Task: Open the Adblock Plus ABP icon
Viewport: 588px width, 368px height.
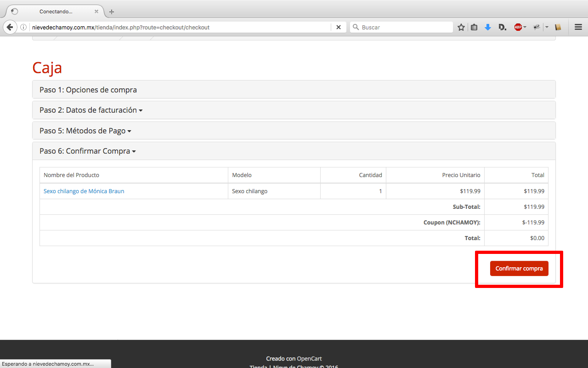Action: (x=518, y=27)
